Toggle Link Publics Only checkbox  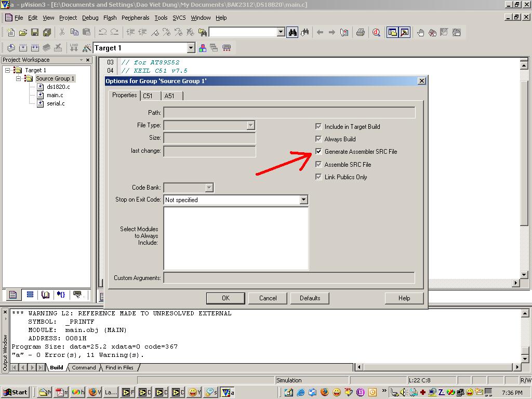pyautogui.click(x=318, y=177)
